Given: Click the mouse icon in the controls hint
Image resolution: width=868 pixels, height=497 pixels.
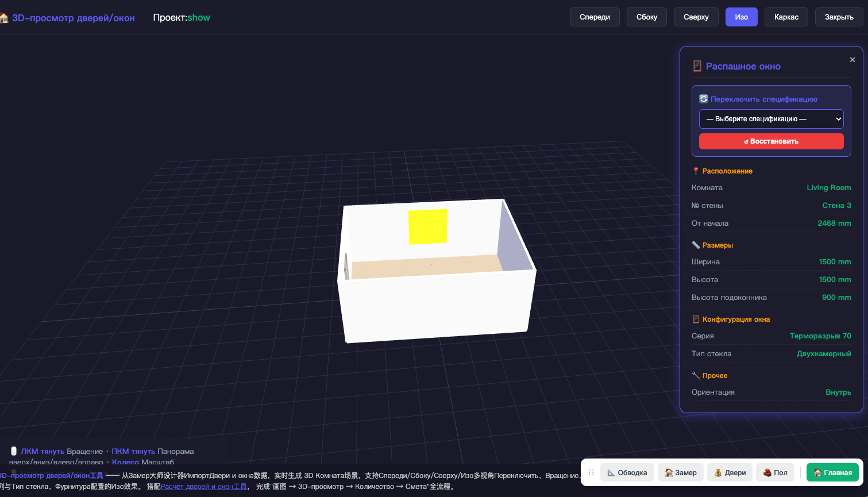Looking at the screenshot, I should pos(14,451).
